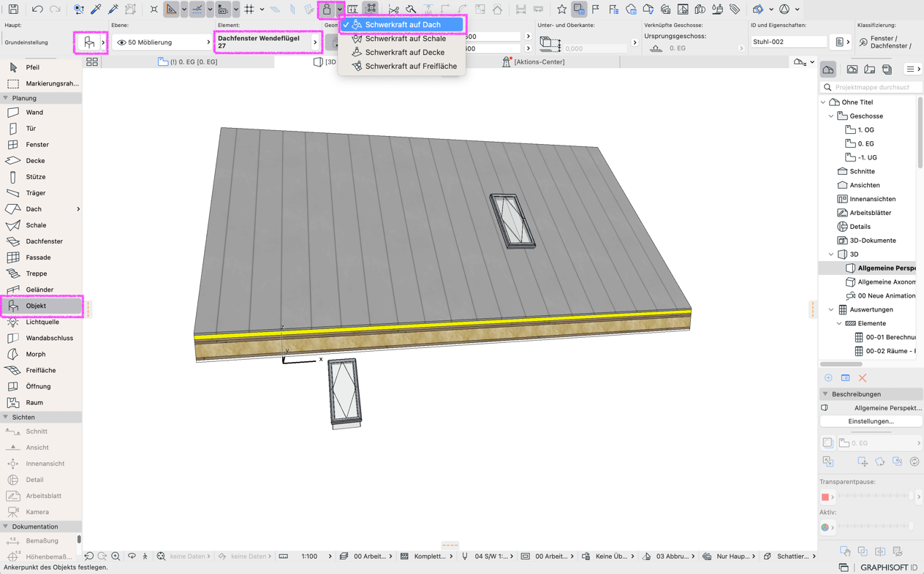924x574 pixels.
Task: Toggle the Schwerkraft gravity button
Action: tap(327, 10)
